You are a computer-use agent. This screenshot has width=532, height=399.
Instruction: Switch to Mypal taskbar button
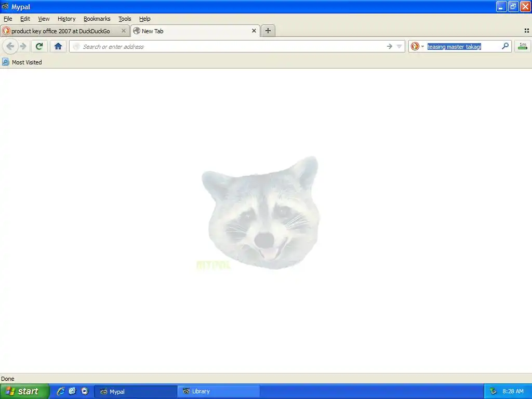[136, 392]
